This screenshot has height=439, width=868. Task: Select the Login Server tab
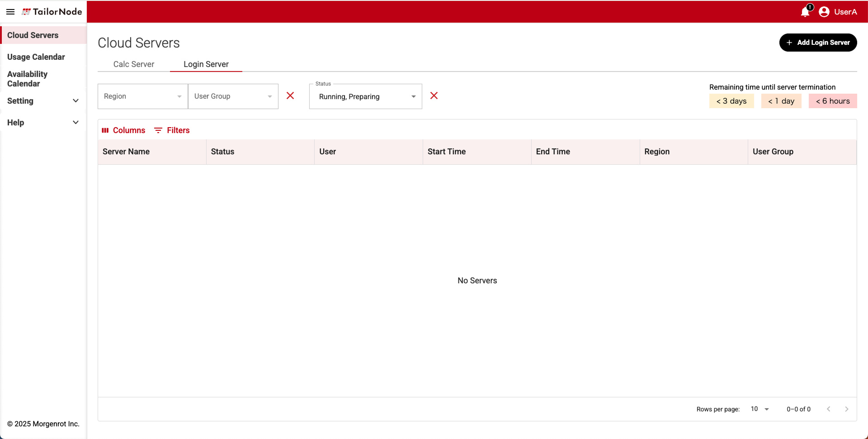point(206,64)
